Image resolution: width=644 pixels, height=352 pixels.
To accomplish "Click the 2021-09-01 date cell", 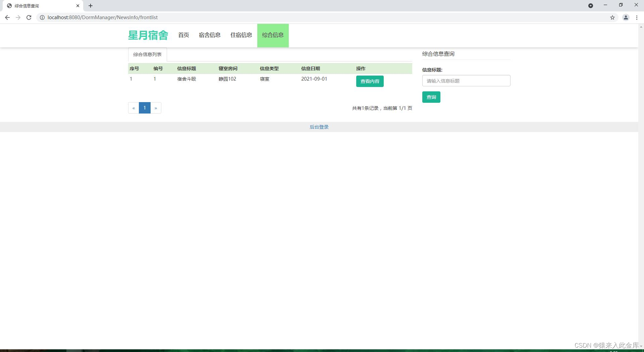I will click(314, 79).
